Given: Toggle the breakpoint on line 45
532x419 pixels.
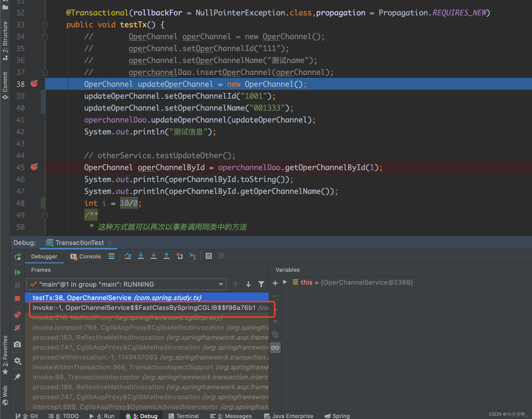Looking at the screenshot, I should 34,167.
